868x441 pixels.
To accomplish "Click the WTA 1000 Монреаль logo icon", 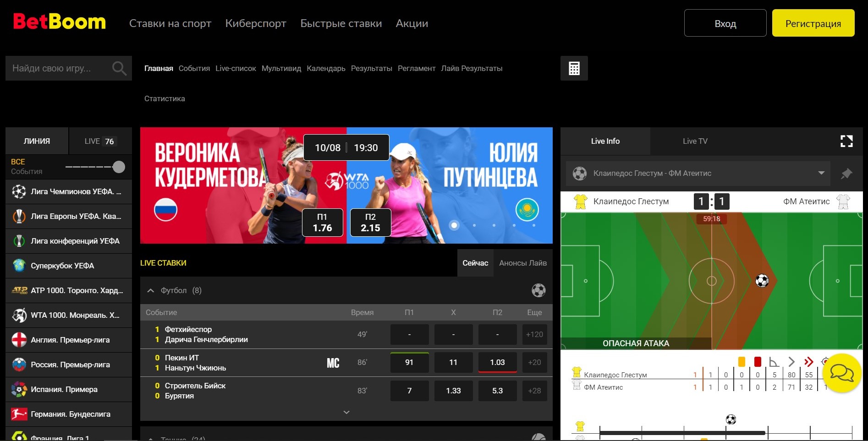I will point(19,315).
